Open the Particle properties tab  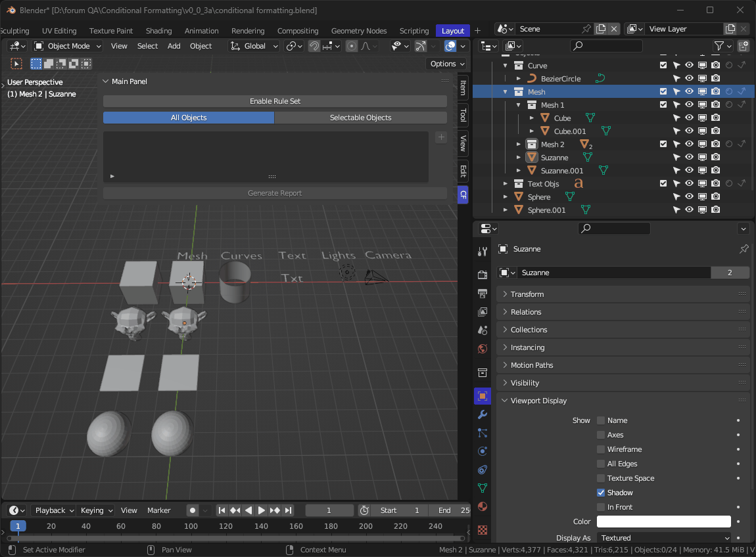point(483,433)
